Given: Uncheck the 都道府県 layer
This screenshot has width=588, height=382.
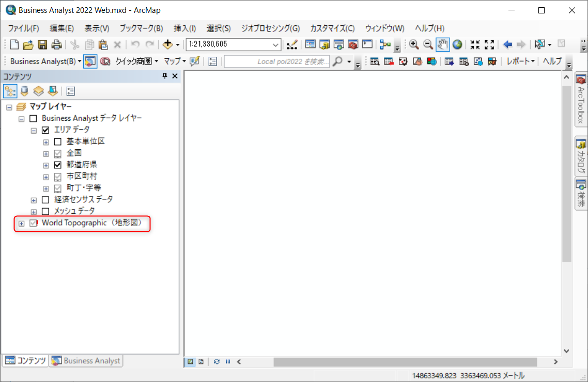Looking at the screenshot, I should (58, 165).
